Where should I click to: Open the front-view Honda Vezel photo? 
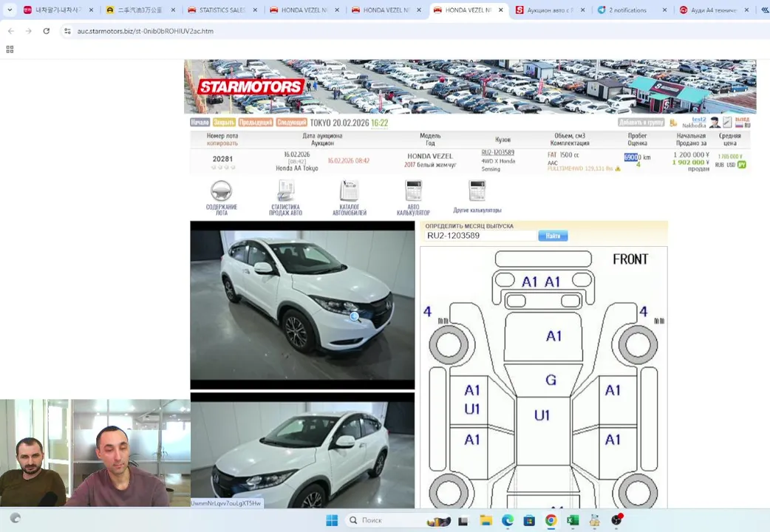302,305
